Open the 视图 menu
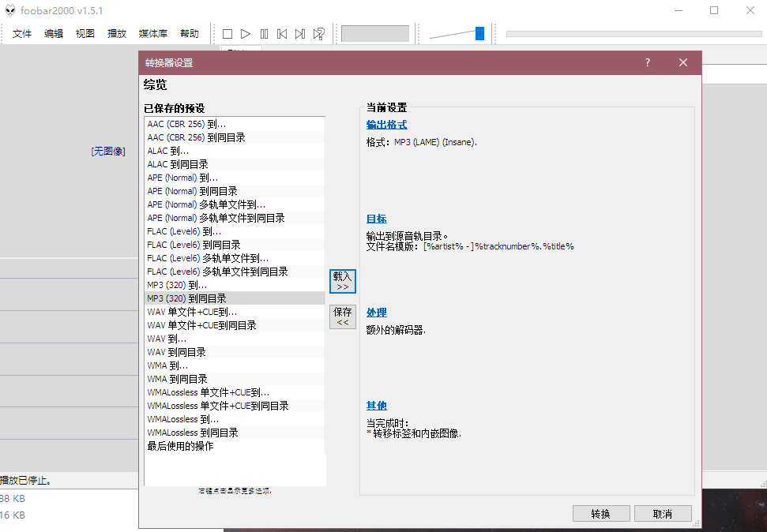This screenshot has width=767, height=532. [x=85, y=34]
